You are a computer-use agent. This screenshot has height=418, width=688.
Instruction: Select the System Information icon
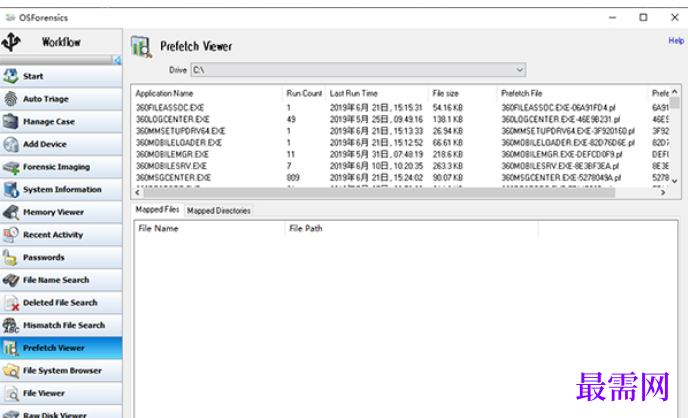pyautogui.click(x=11, y=189)
